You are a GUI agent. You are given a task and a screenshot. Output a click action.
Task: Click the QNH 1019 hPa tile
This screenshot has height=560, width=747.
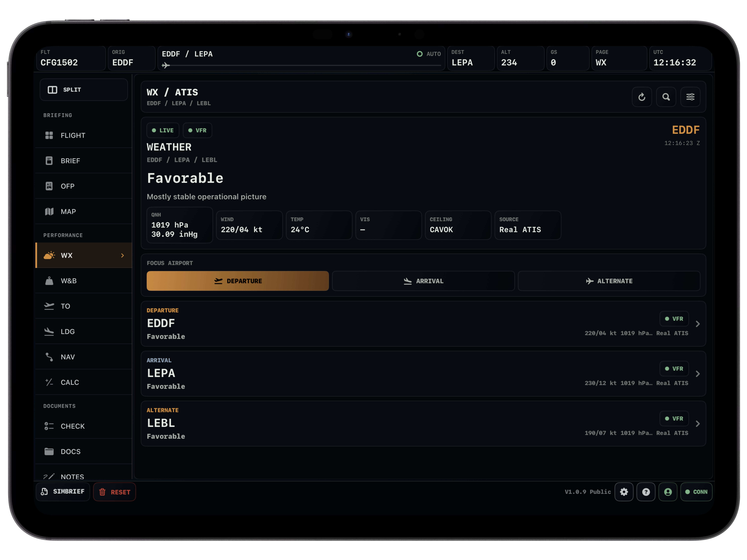(180, 225)
